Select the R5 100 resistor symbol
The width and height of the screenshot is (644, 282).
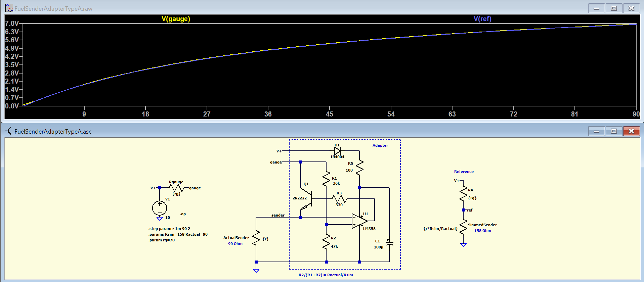(359, 167)
